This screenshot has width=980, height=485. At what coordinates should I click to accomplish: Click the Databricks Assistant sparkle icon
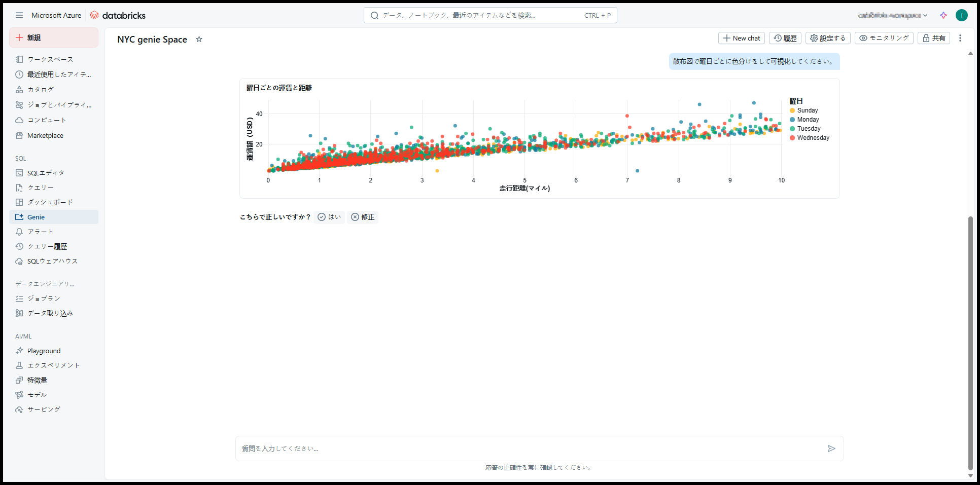click(943, 15)
